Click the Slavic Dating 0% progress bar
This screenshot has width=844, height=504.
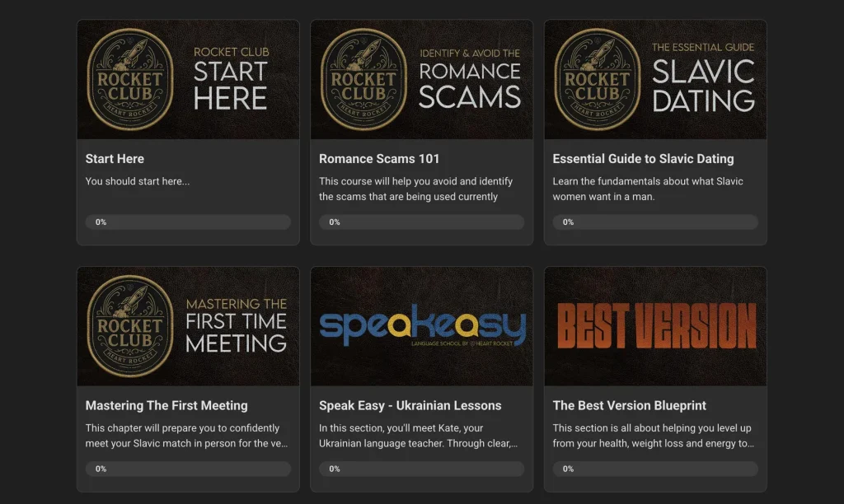click(x=655, y=222)
